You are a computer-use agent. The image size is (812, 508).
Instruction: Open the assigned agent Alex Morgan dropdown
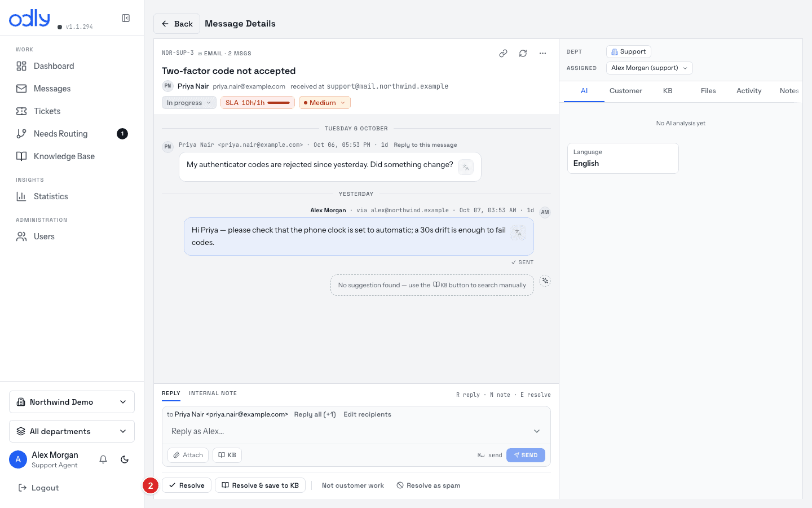tap(649, 68)
